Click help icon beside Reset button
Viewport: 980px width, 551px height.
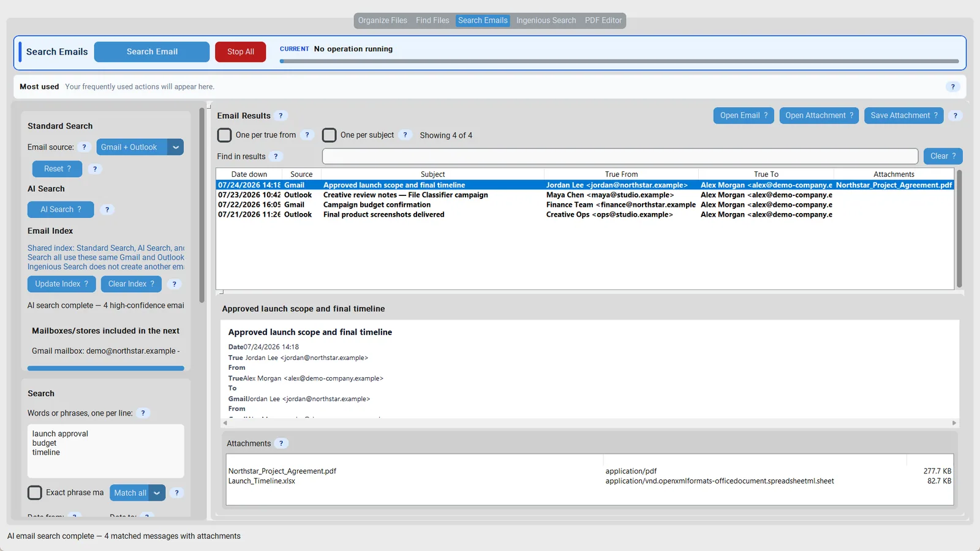95,169
